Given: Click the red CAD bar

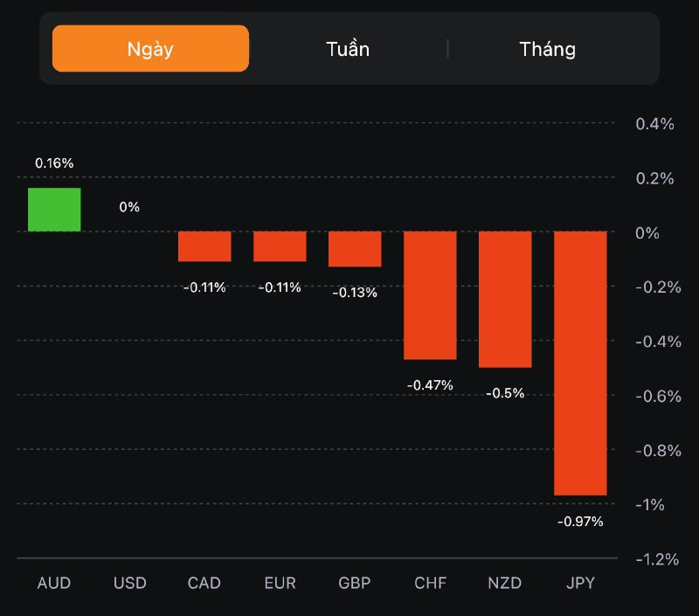Looking at the screenshot, I should click(x=204, y=246).
